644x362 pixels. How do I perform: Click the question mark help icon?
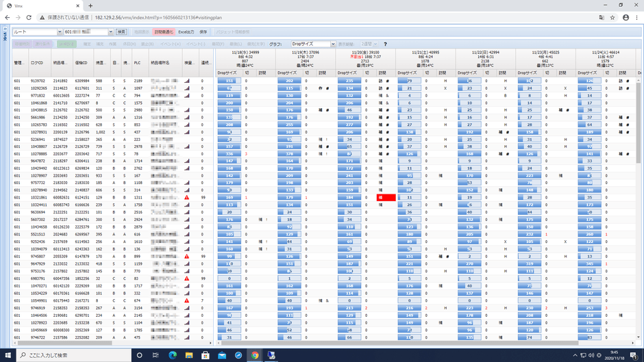pyautogui.click(x=385, y=44)
